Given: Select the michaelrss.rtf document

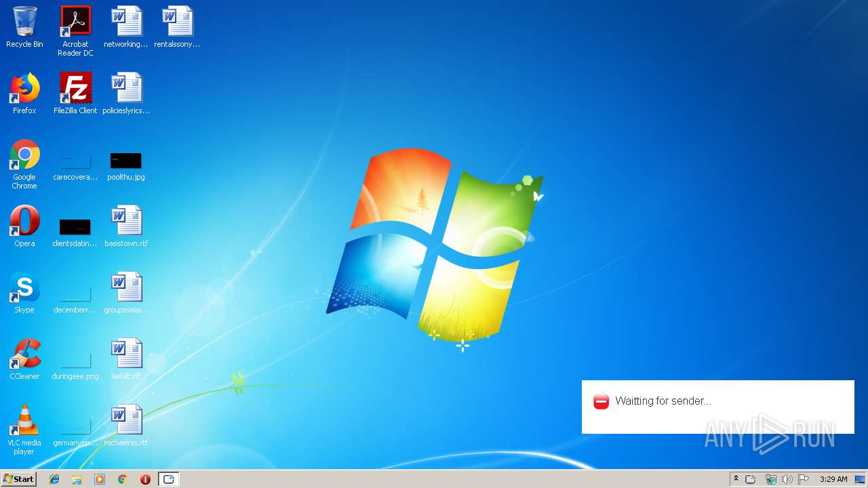Looking at the screenshot, I should (126, 426).
